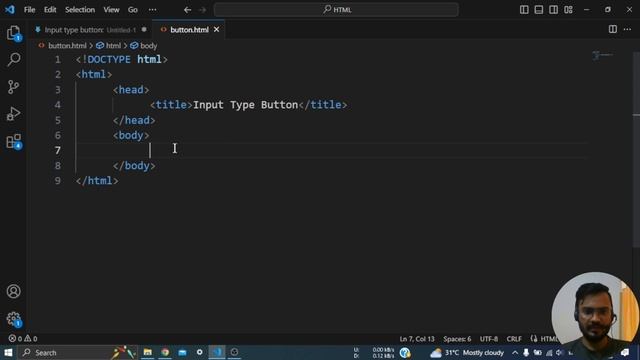Click line number 4 in the gutter
The width and height of the screenshot is (640, 360).
(x=58, y=105)
